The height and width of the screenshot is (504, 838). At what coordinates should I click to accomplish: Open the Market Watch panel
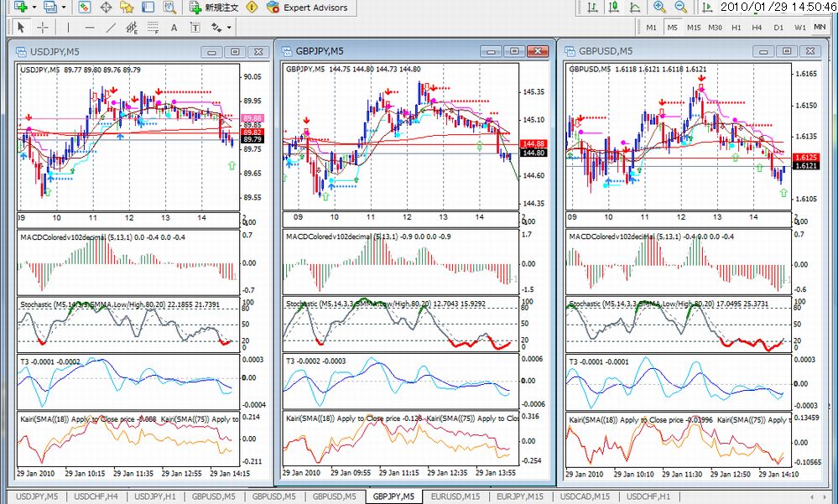85,7
